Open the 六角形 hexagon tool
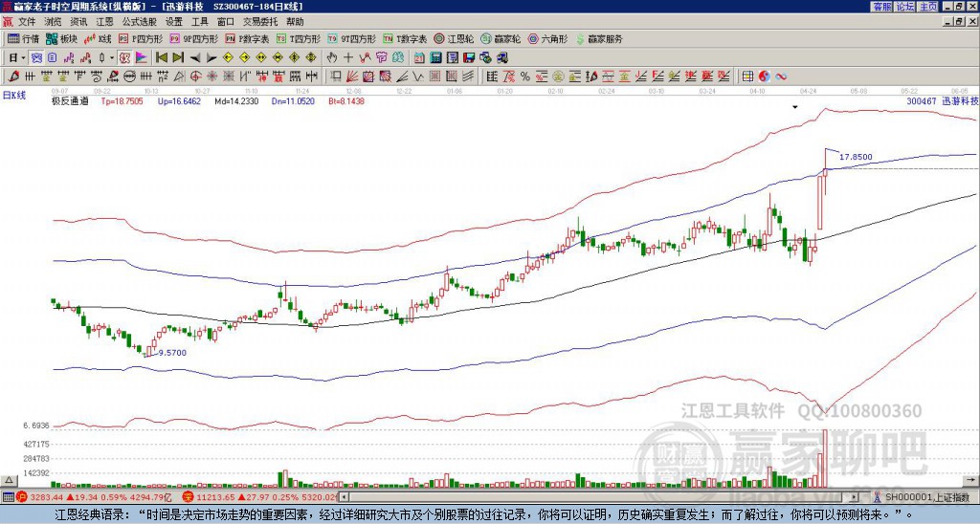 [547, 38]
